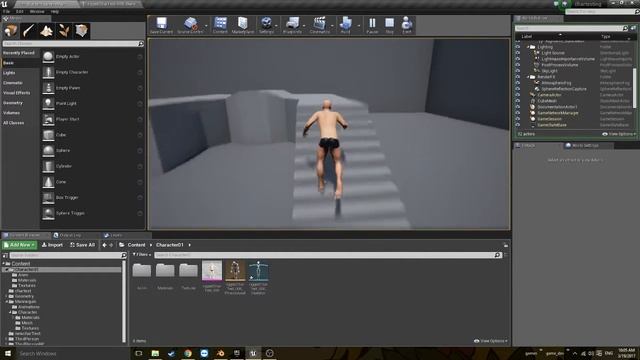Image resolution: width=640 pixels, height=360 pixels.
Task: Toggle visibility of CameraActor
Action: 518,95
